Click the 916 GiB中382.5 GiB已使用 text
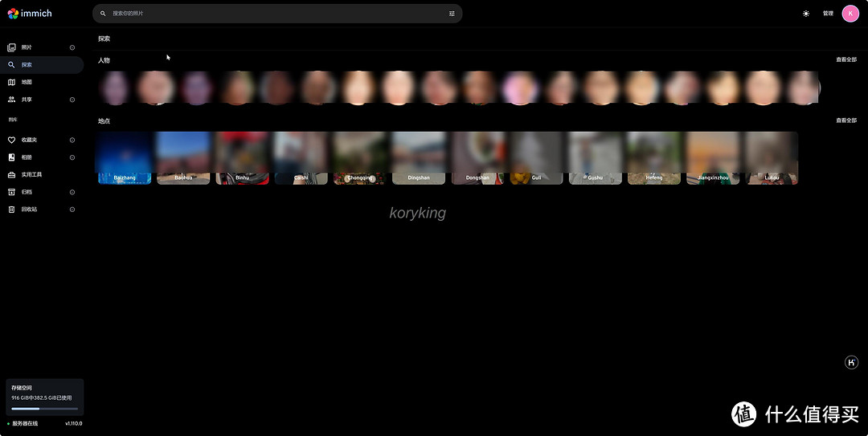 click(42, 397)
